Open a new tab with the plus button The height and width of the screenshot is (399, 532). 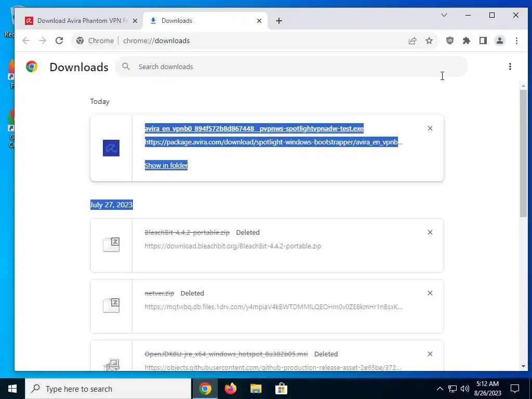(x=279, y=21)
